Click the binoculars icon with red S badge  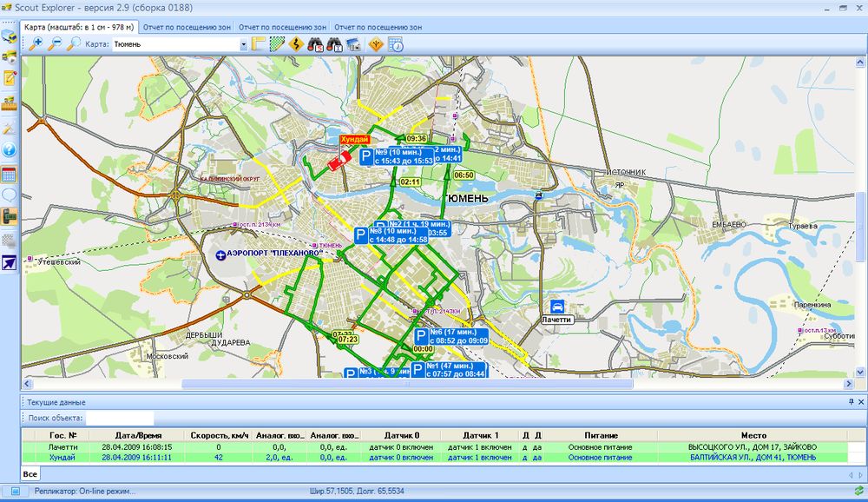tap(316, 44)
